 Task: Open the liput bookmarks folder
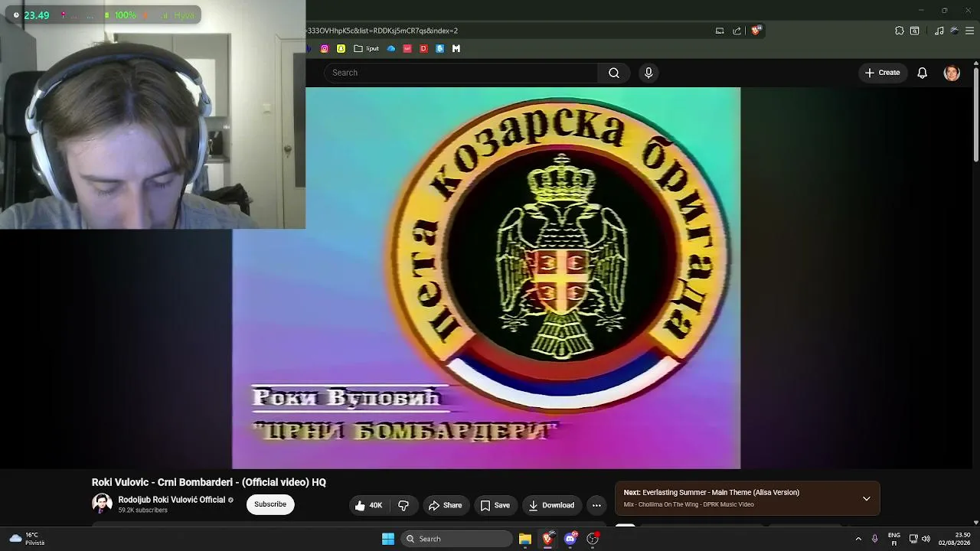pos(366,48)
